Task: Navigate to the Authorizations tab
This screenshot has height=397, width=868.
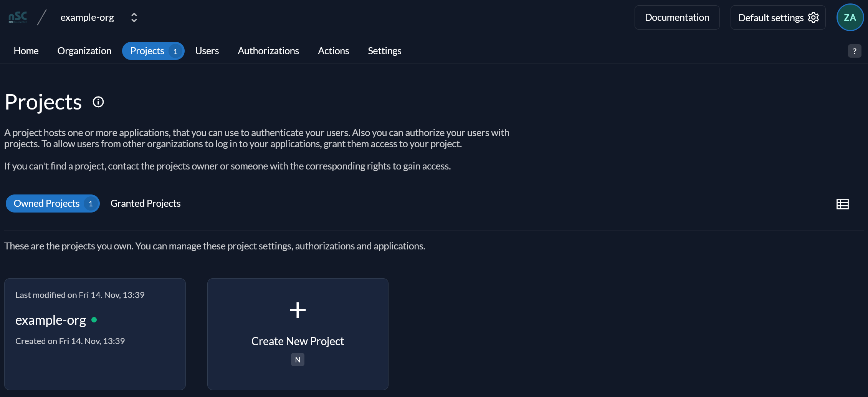Action: point(268,51)
